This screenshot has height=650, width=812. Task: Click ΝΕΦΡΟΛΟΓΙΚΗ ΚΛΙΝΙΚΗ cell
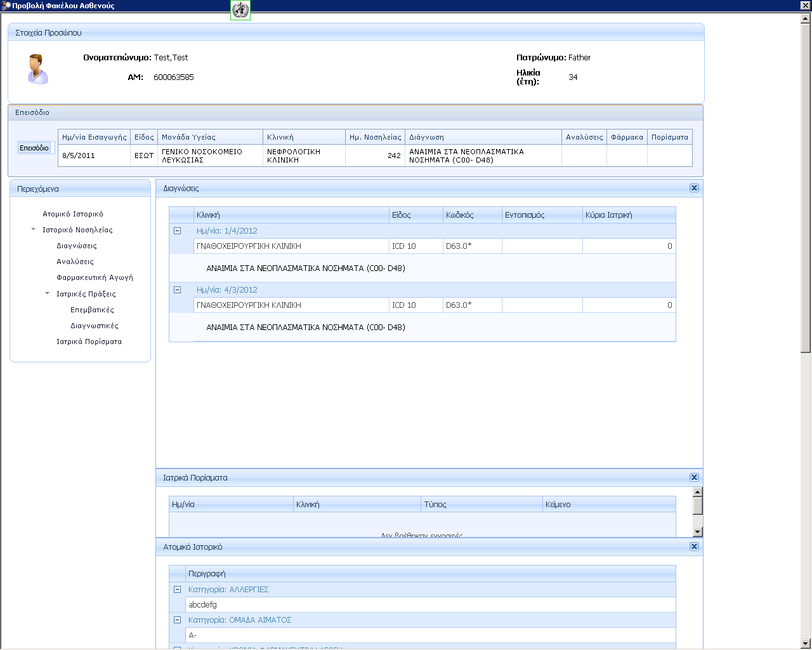(304, 156)
